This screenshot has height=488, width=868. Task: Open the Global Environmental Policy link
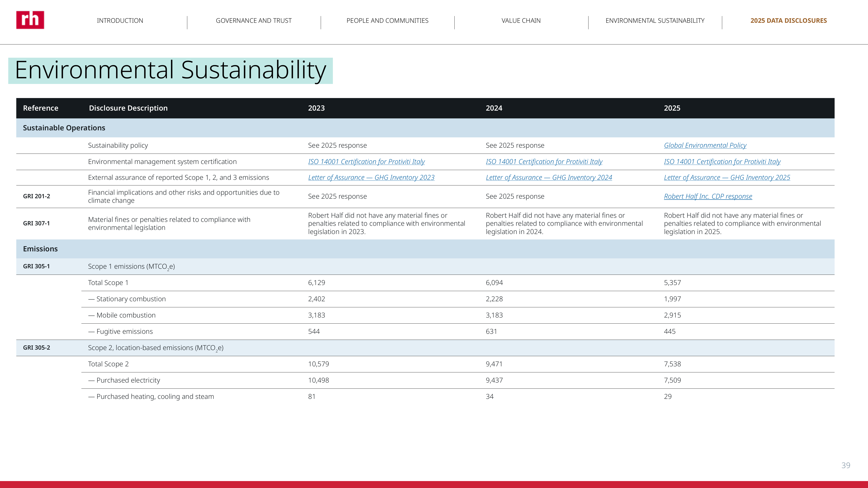tap(705, 146)
